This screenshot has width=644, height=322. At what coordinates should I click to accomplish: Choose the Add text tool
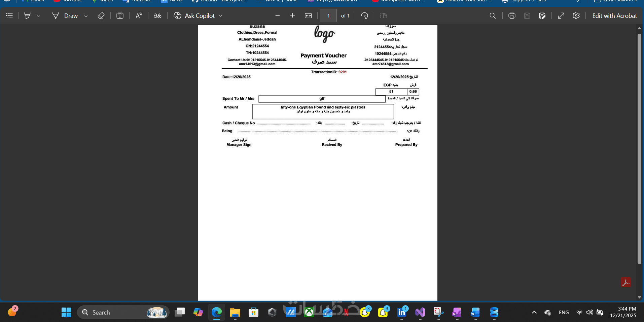pyautogui.click(x=120, y=15)
